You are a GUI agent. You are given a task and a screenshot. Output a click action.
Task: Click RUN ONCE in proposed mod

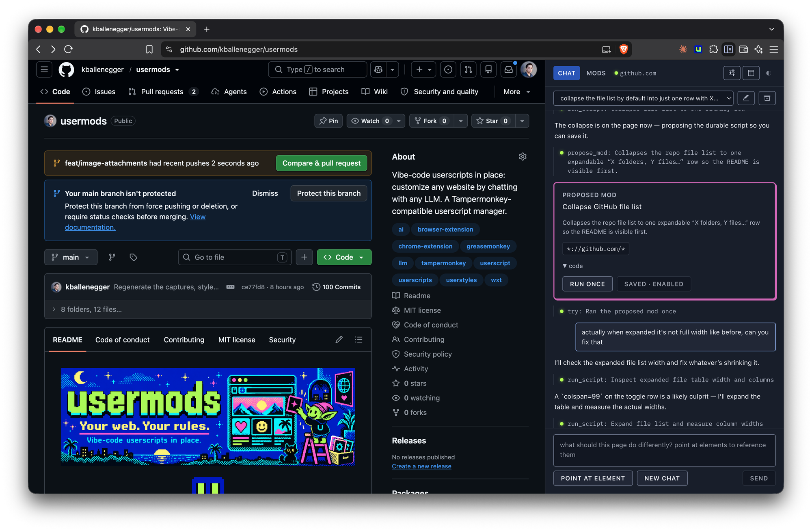(x=587, y=284)
